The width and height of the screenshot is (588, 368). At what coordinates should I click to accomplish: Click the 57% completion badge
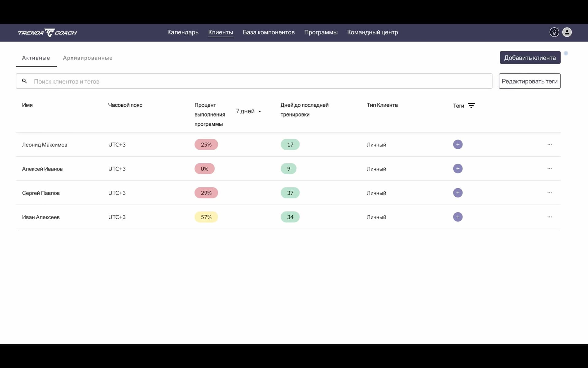[206, 217]
